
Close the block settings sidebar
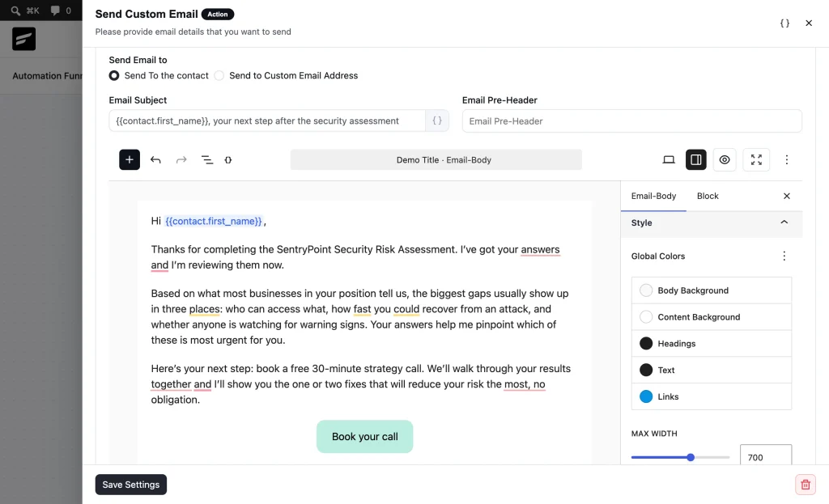click(787, 196)
